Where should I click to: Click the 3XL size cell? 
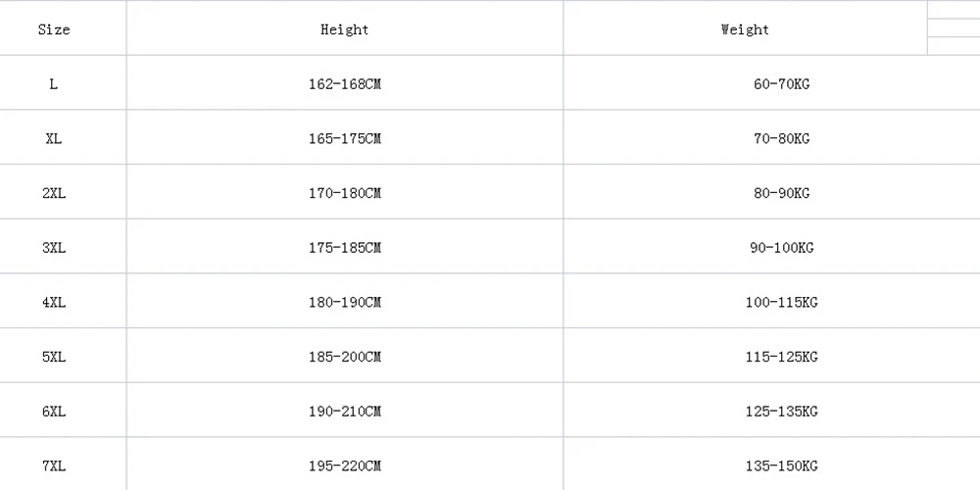(54, 248)
